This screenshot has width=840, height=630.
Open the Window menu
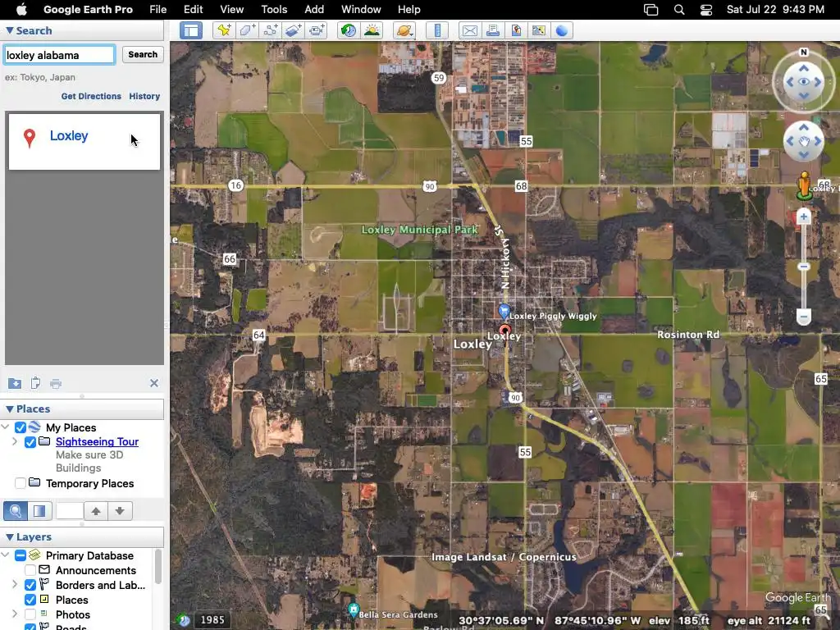(361, 9)
